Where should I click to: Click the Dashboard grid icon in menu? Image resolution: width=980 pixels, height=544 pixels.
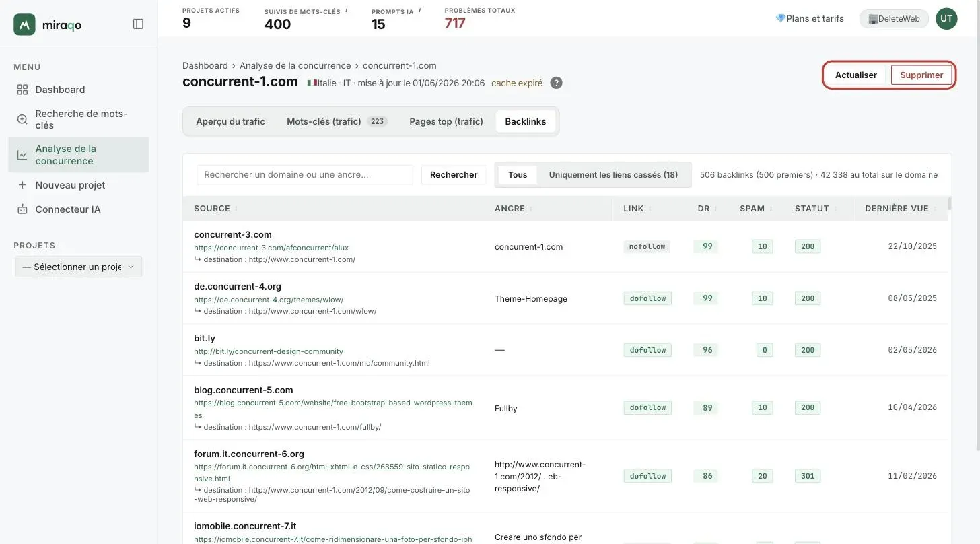point(22,90)
